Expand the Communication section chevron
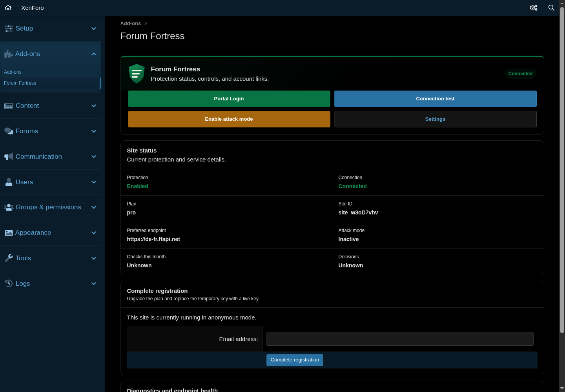Viewport: 565px width, 392px height. (x=94, y=157)
